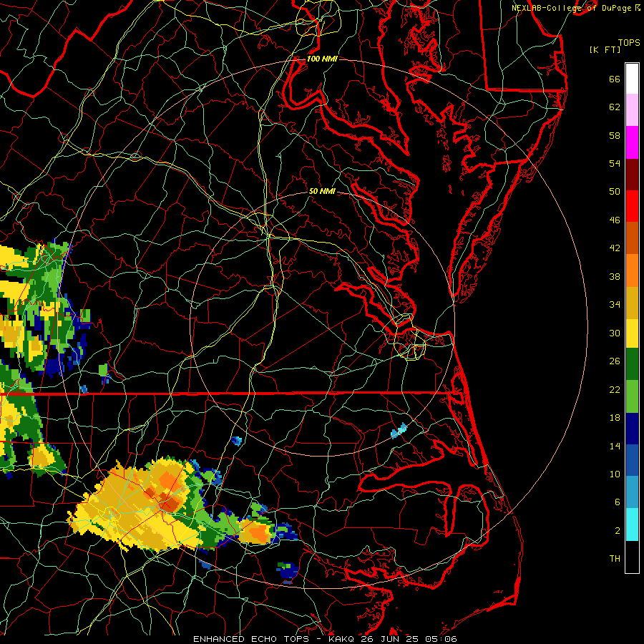Click the small isolated cyan echo near the coast
Screen dimensions: 644x644
click(399, 431)
